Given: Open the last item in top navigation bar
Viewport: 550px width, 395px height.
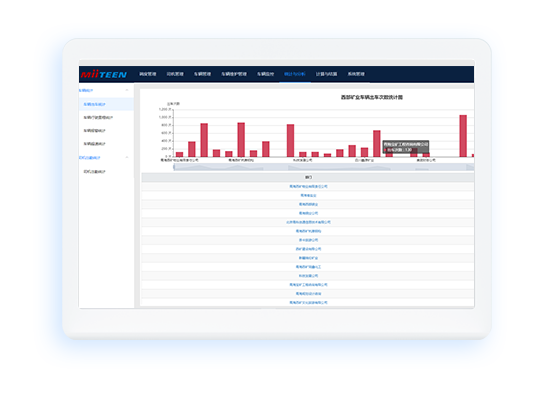Looking at the screenshot, I should (x=356, y=74).
